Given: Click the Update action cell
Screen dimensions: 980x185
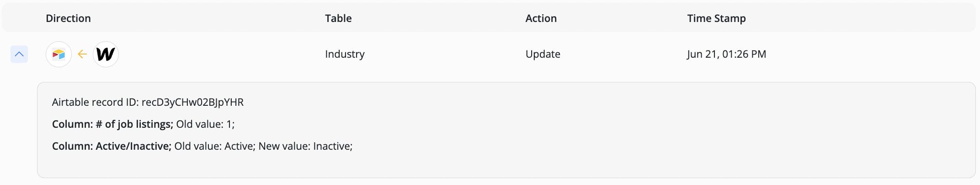Looking at the screenshot, I should pyautogui.click(x=543, y=54).
